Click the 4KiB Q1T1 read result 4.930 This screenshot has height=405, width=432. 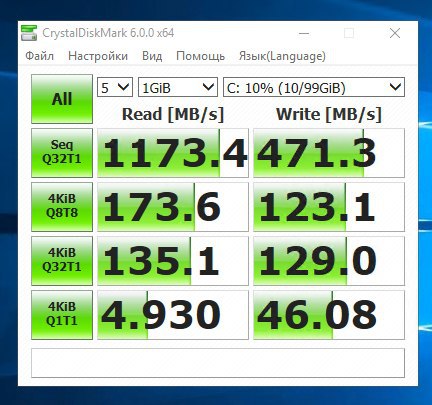tap(173, 315)
